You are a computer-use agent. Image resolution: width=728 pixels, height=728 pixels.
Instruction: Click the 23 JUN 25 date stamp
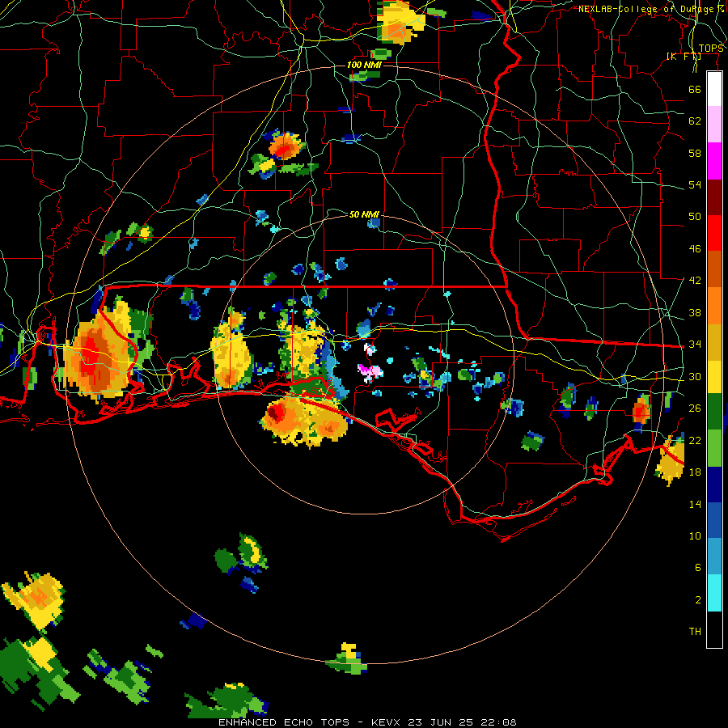[441, 722]
